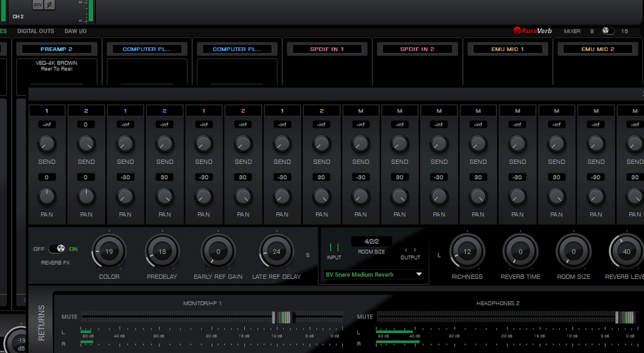Viewport: 644px width, 353px height.
Task: Click the pan value field on pink channel 1
Action: [x=204, y=177]
